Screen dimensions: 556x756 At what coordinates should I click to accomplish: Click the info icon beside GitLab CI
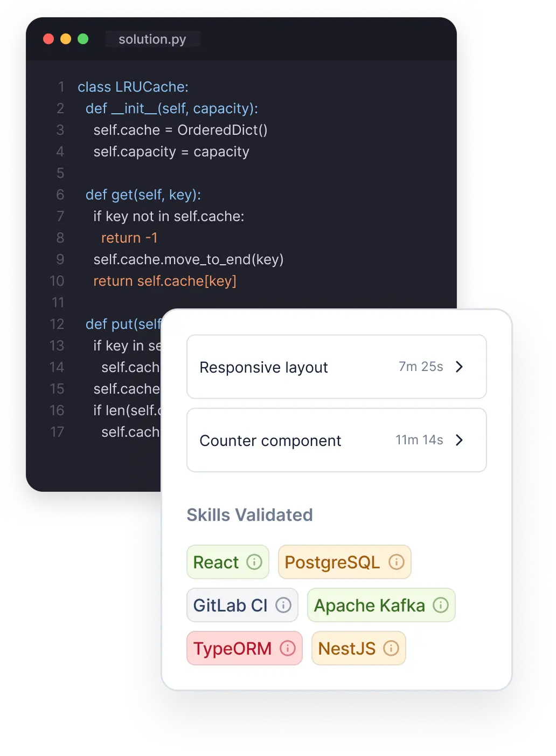(283, 606)
